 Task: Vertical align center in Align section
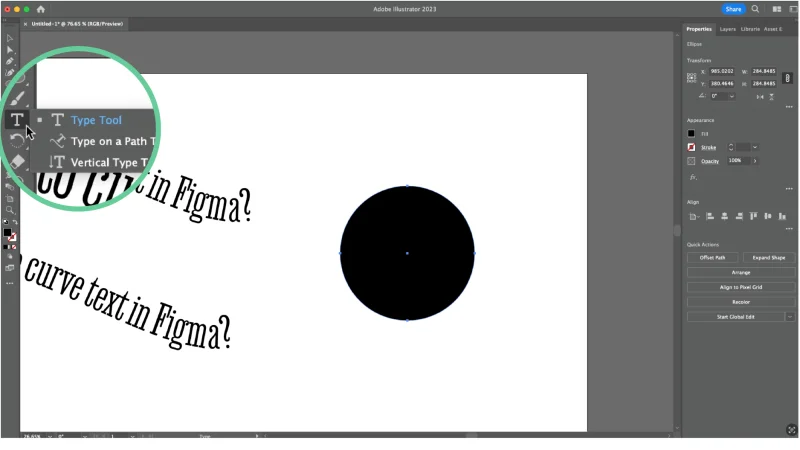pos(768,216)
